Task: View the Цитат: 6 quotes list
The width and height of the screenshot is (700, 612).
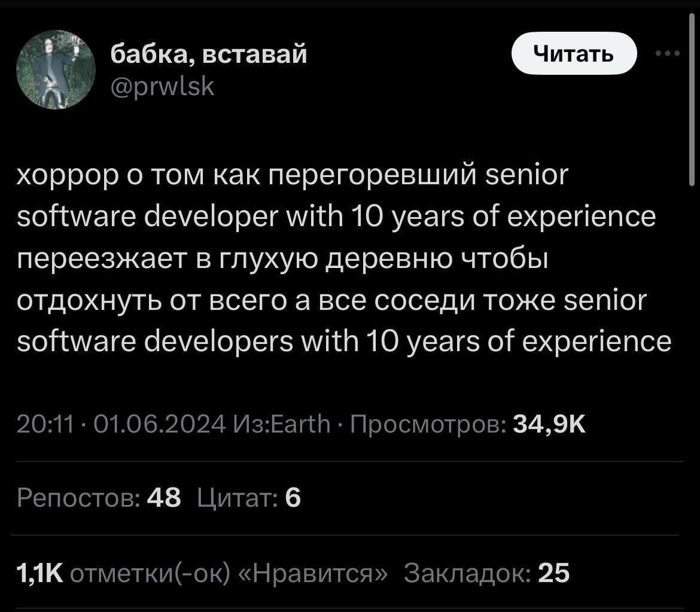Action: (x=248, y=498)
